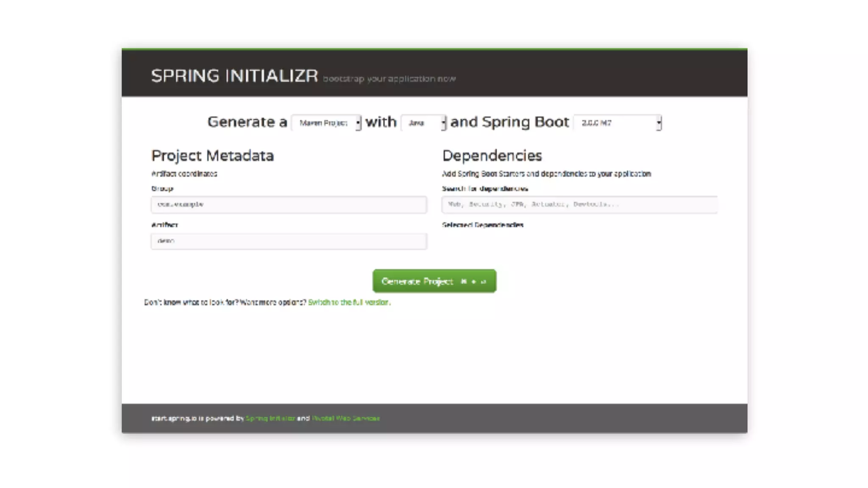This screenshot has height=488, width=868.
Task: Click the plus symbol between shortcut key icons
Action: tap(473, 282)
